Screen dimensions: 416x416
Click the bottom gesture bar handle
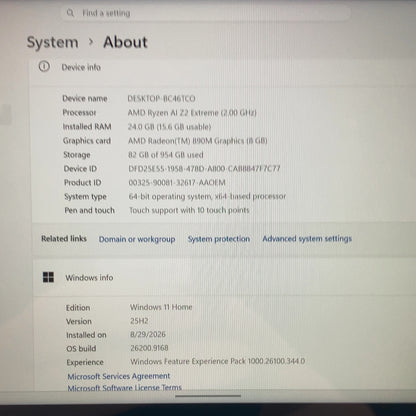point(208,396)
